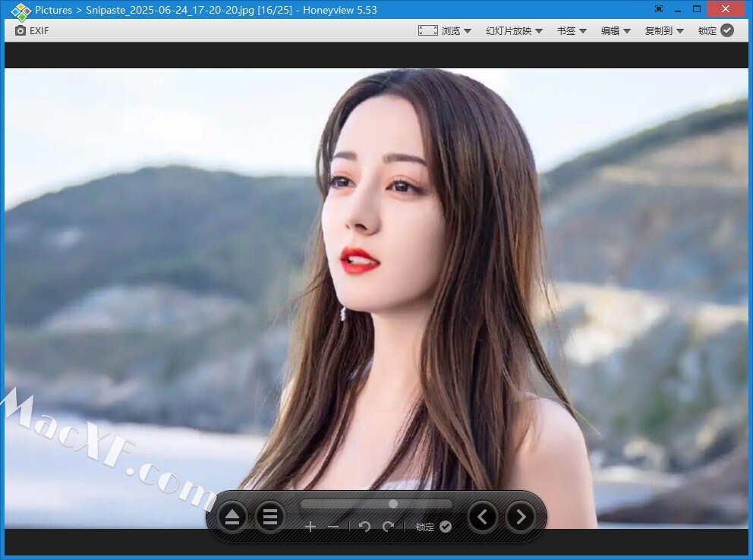Rotate image clockwise icon
Screen dimensions: 753x560
coord(388,527)
